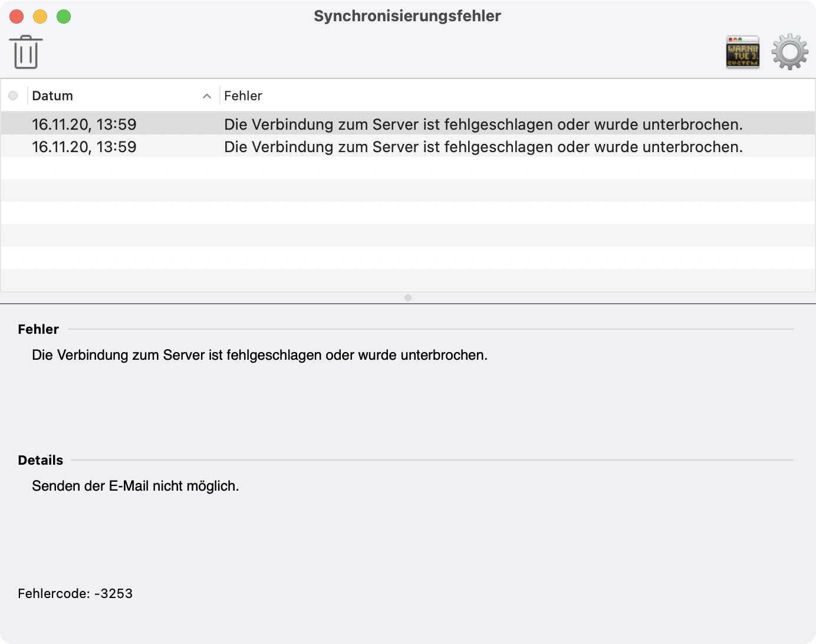Open the console log viewer icon

[x=742, y=52]
